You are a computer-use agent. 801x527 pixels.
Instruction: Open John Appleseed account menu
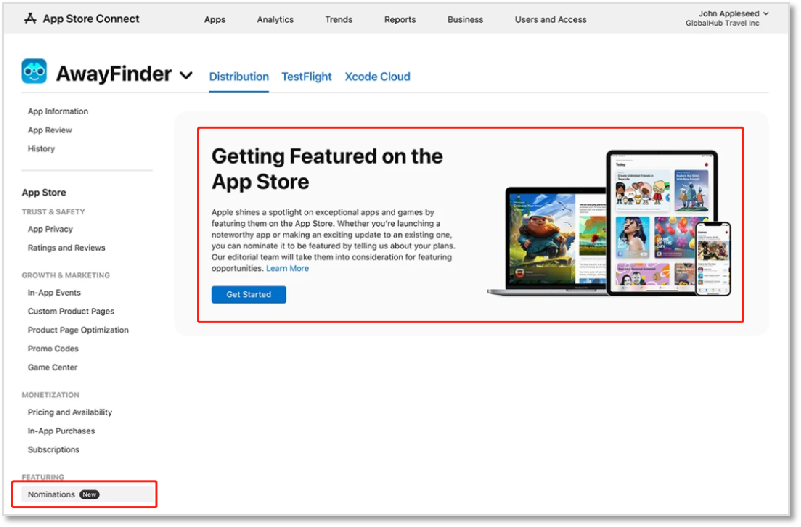pyautogui.click(x=733, y=14)
